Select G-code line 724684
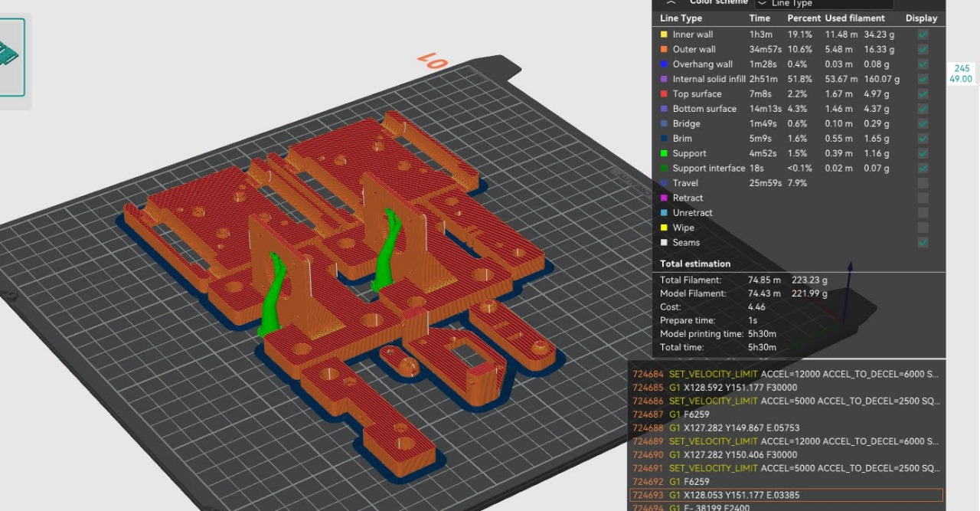980x511 pixels. [787, 374]
